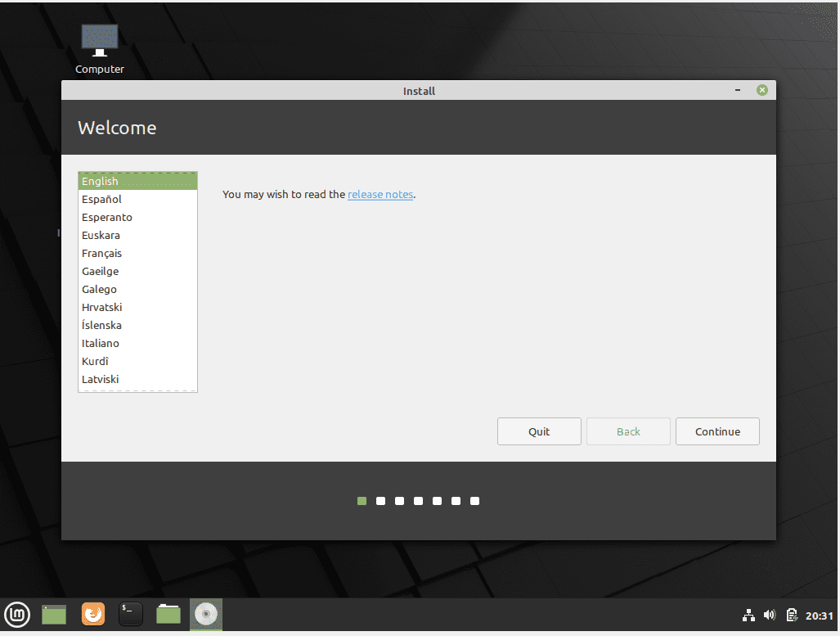The image size is (840, 636).
Task: Select Hrvatski in the language list
Action: pos(101,307)
